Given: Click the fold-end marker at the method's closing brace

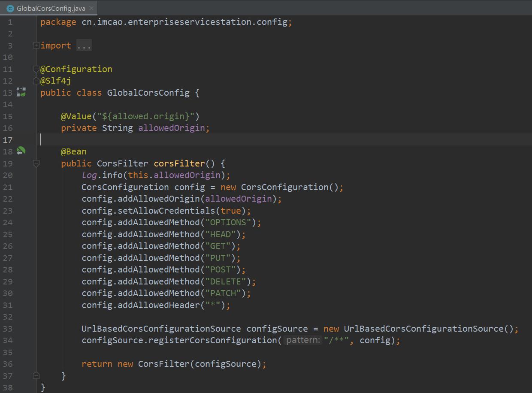Looking at the screenshot, I should click(36, 375).
